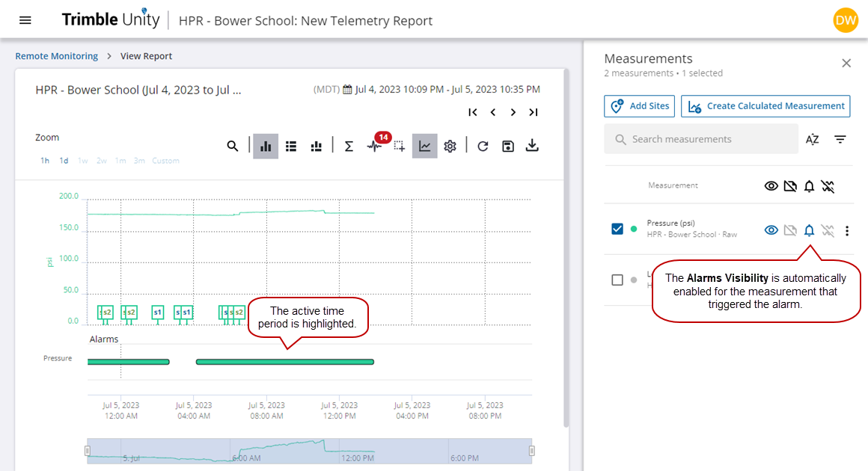Click the Add Sites button
Image resolution: width=868 pixels, height=471 pixels.
(639, 106)
